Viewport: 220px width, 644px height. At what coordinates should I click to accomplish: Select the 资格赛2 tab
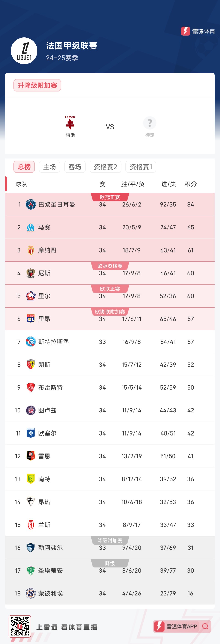click(106, 167)
